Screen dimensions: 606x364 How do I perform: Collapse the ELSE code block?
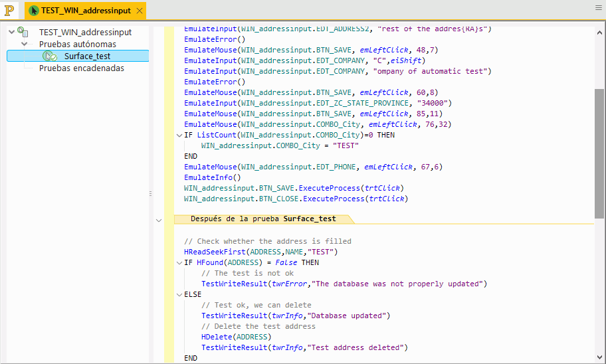click(x=179, y=294)
